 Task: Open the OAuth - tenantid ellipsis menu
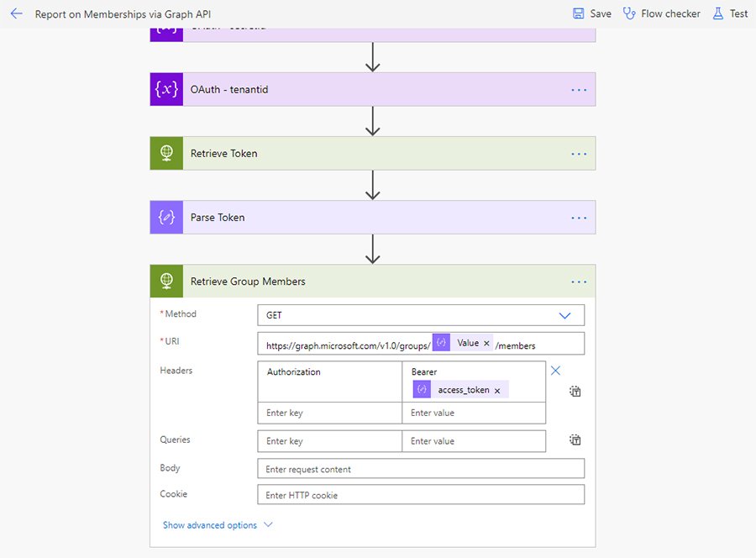pos(579,89)
